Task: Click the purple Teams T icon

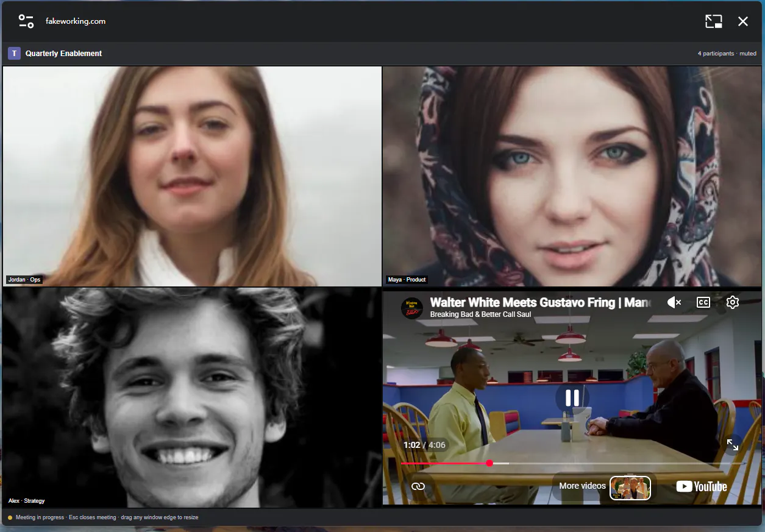Action: point(14,54)
